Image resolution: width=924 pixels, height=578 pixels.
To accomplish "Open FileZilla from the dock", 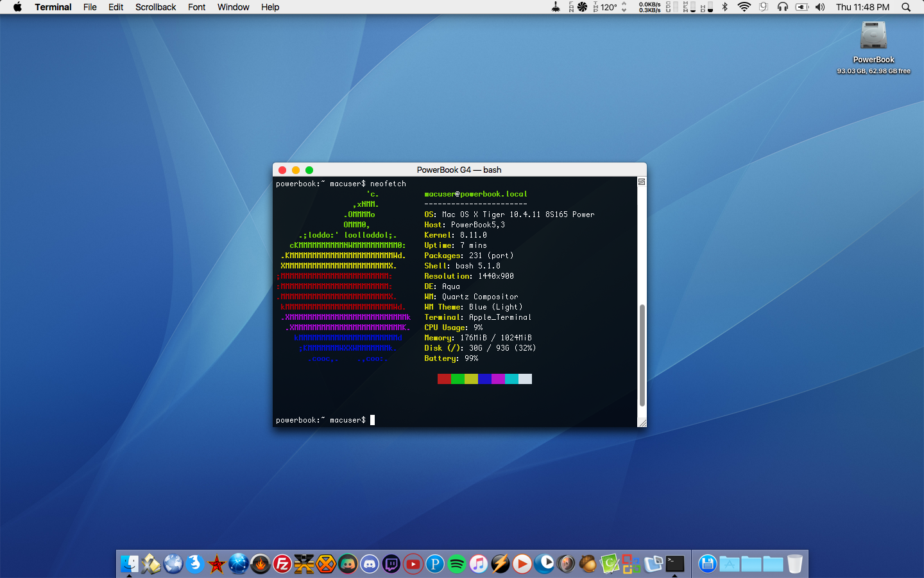I will 282,564.
